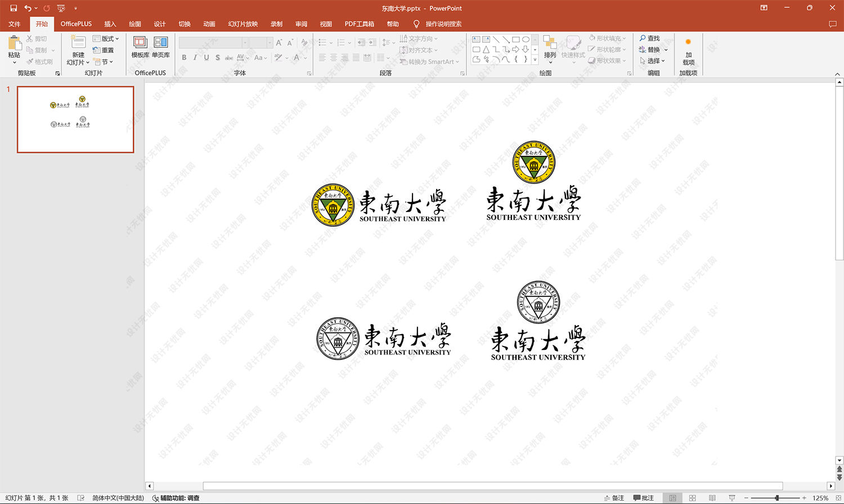Click the zoom out minus button
This screenshot has height=504, width=844.
(746, 498)
